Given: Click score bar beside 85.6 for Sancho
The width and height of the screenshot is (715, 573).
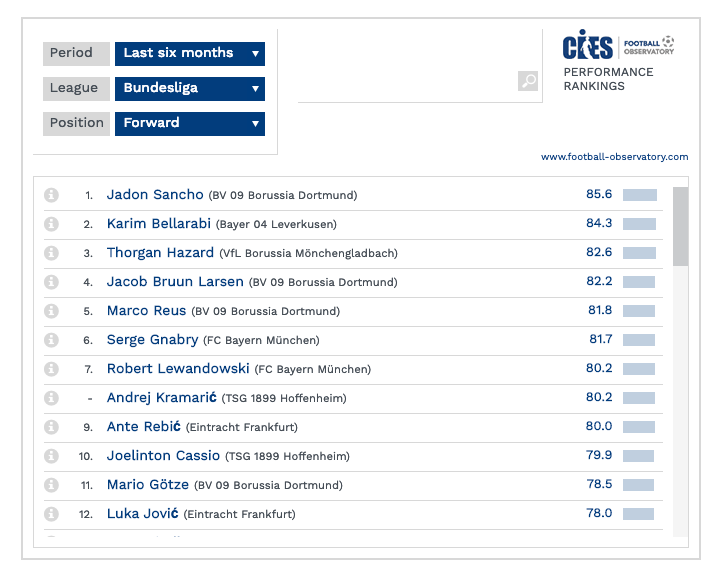Looking at the screenshot, I should (640, 195).
